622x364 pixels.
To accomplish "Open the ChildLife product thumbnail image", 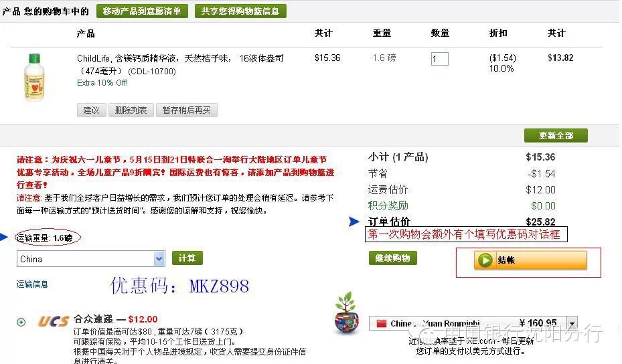I will 34,77.
